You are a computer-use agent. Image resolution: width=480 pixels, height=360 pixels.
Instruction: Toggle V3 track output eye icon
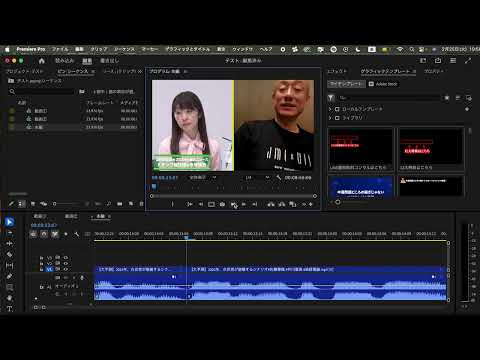[66, 257]
